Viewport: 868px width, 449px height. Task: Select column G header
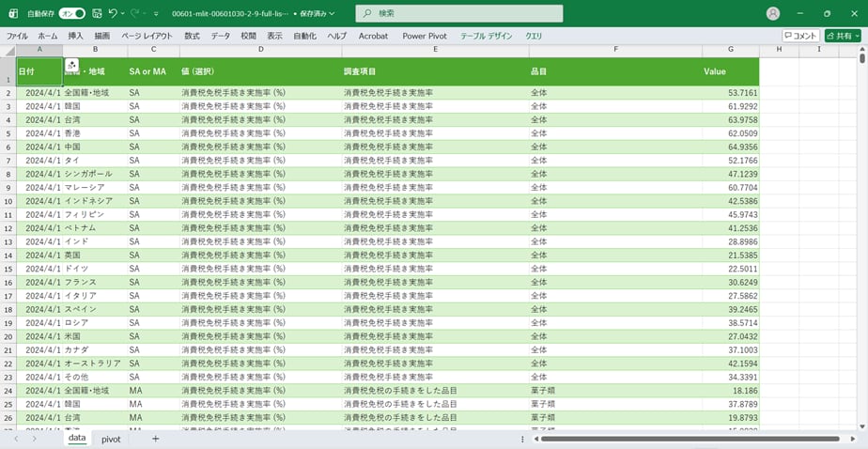click(x=730, y=49)
